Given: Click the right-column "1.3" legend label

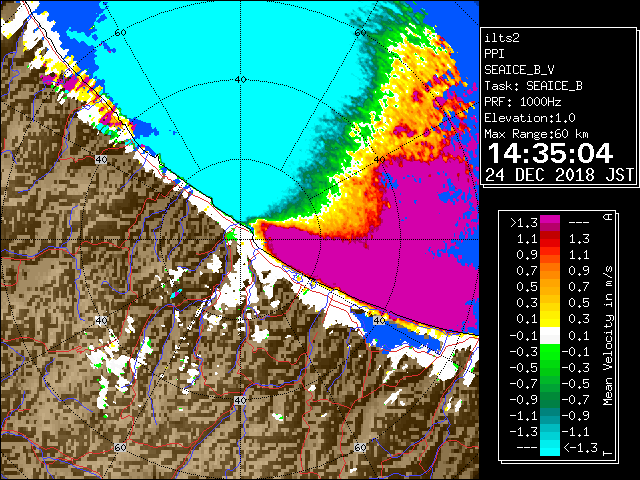Looking at the screenshot, I should (579, 239).
